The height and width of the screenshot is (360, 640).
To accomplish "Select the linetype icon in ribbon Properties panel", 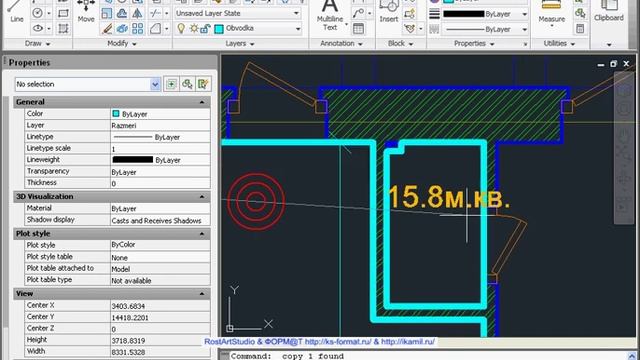I will pyautogui.click(x=434, y=29).
